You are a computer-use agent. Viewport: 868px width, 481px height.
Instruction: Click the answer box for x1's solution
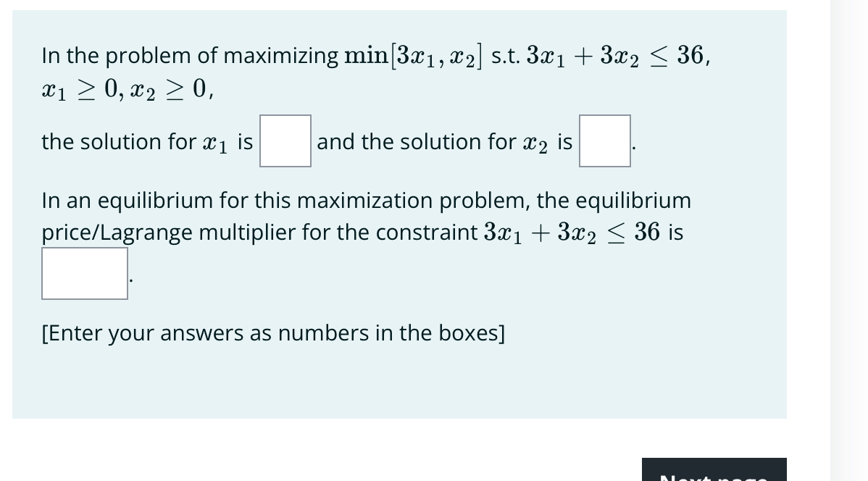click(x=285, y=141)
